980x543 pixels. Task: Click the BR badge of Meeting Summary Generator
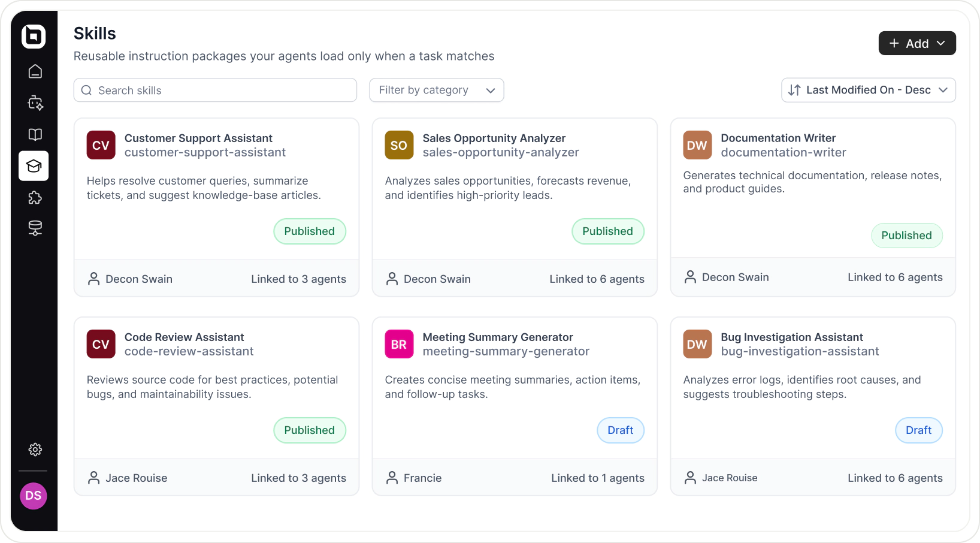(x=399, y=344)
